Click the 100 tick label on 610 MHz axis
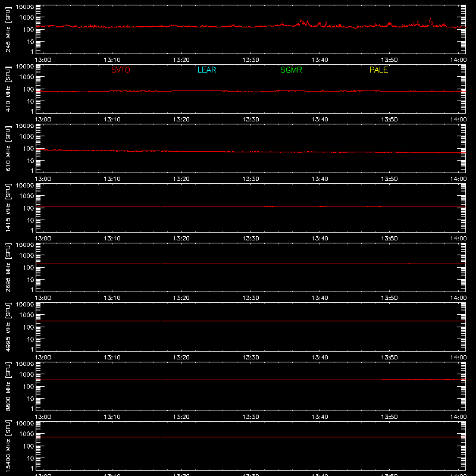Viewport: 476px width, 476px height. click(x=29, y=149)
